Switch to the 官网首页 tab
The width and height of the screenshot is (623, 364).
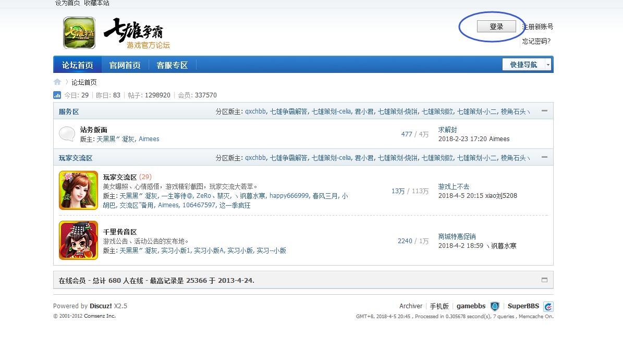click(125, 65)
